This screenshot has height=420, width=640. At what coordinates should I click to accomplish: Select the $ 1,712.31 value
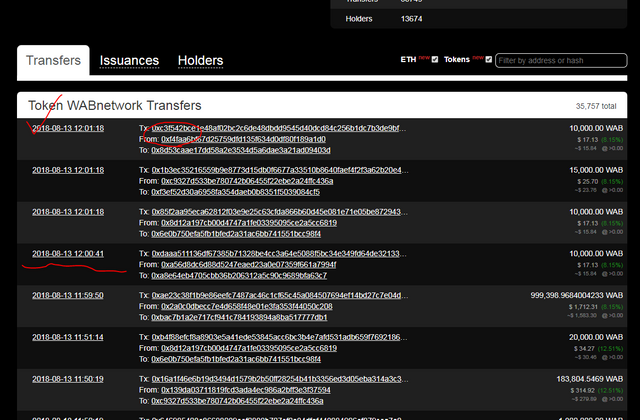click(x=583, y=307)
